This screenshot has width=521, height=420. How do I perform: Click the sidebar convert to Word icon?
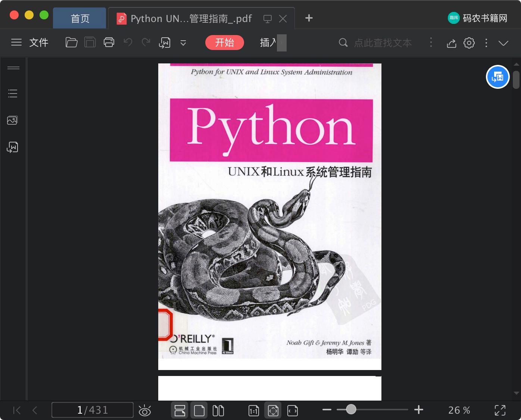12,147
